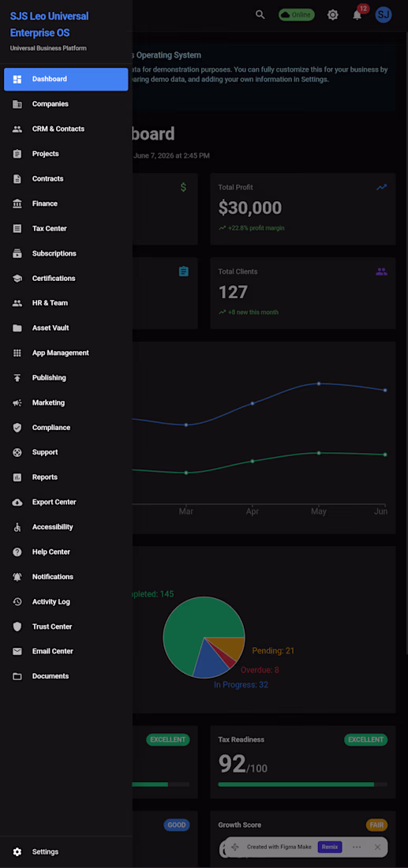Click the May point on blue line
The width and height of the screenshot is (408, 868).
pyautogui.click(x=319, y=383)
